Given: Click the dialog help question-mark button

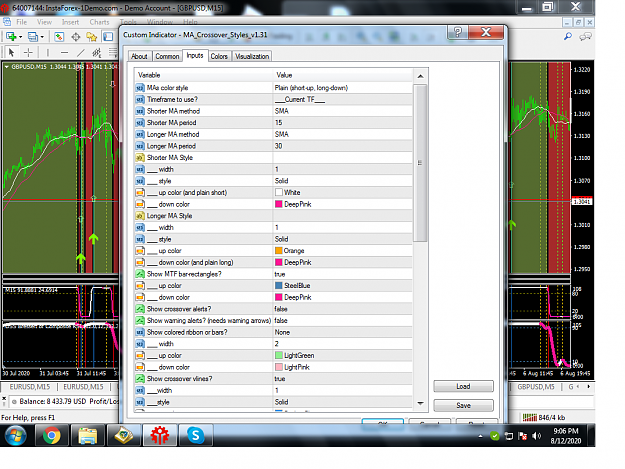Looking at the screenshot, I should click(x=458, y=32).
